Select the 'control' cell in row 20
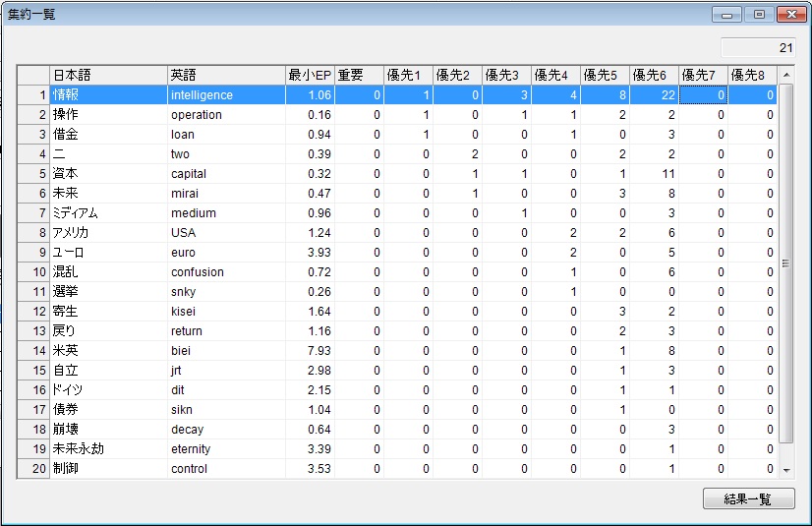This screenshot has width=812, height=526. 226,469
